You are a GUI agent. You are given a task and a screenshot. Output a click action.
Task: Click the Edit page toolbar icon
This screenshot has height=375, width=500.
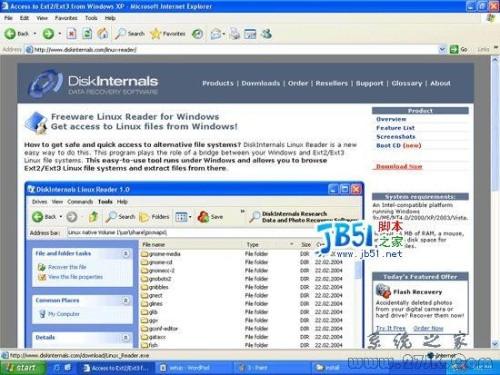(x=250, y=34)
